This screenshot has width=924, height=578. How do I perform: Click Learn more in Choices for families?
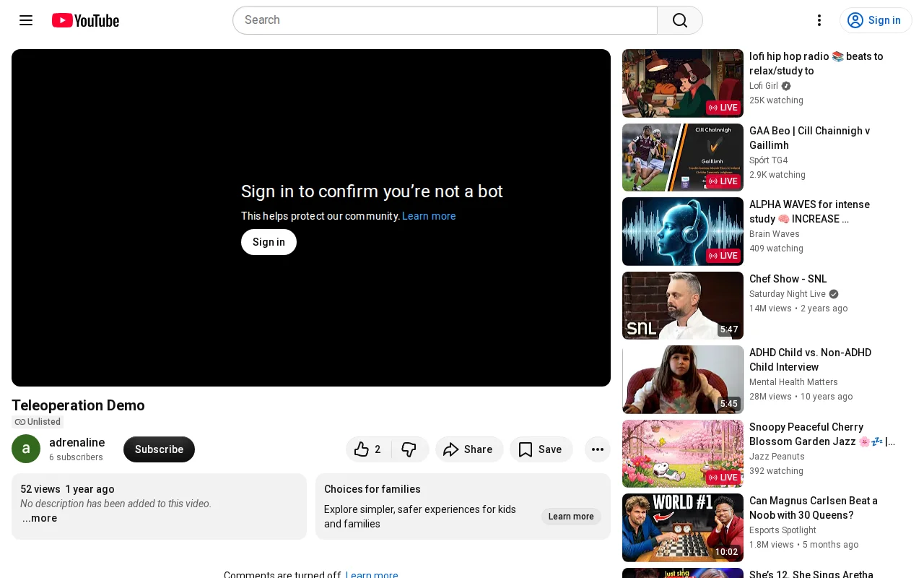point(571,517)
